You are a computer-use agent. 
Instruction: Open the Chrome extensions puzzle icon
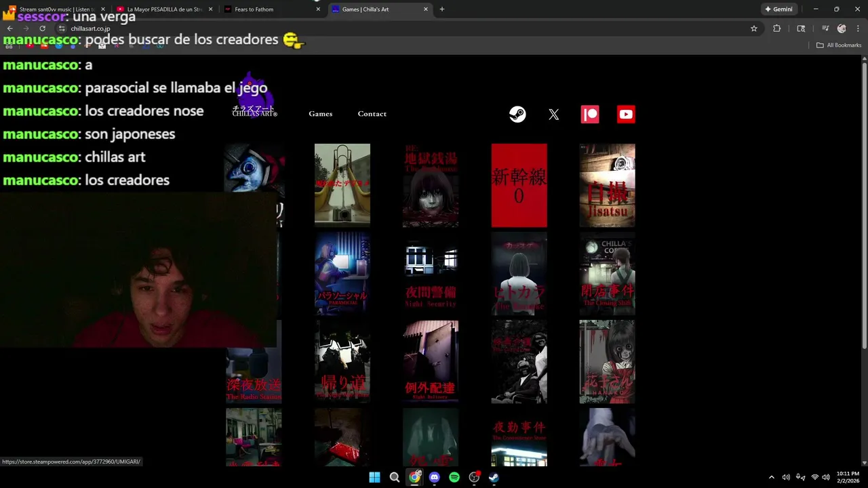[777, 28]
